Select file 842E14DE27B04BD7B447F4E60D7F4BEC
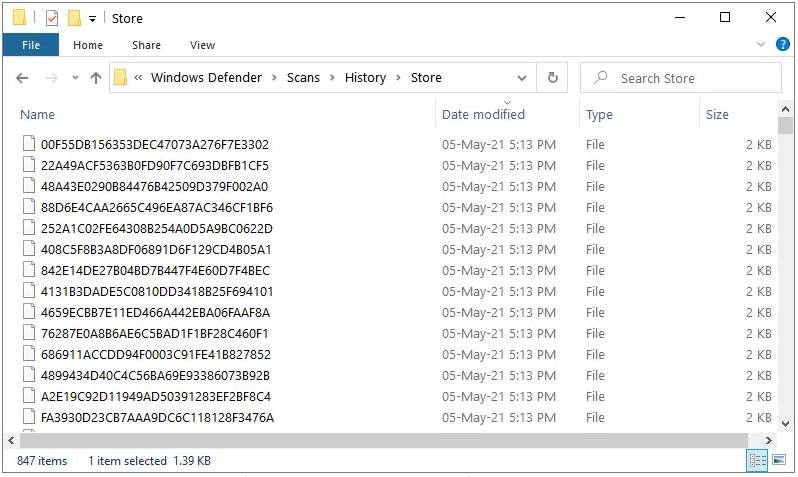 click(x=155, y=270)
